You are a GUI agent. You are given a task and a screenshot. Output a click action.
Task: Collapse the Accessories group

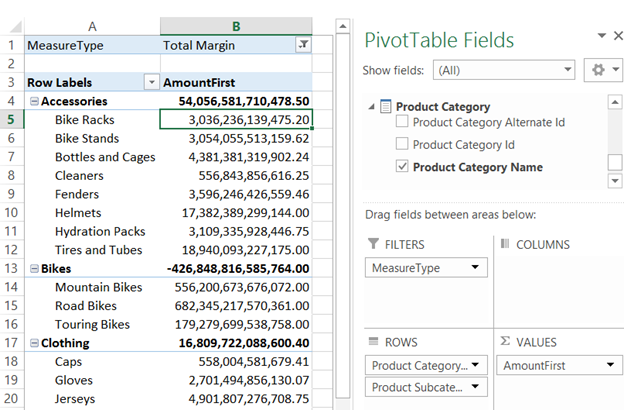tap(34, 102)
